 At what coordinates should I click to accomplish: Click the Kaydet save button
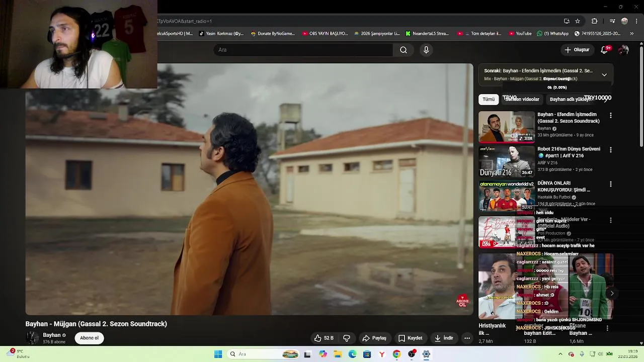tap(411, 338)
